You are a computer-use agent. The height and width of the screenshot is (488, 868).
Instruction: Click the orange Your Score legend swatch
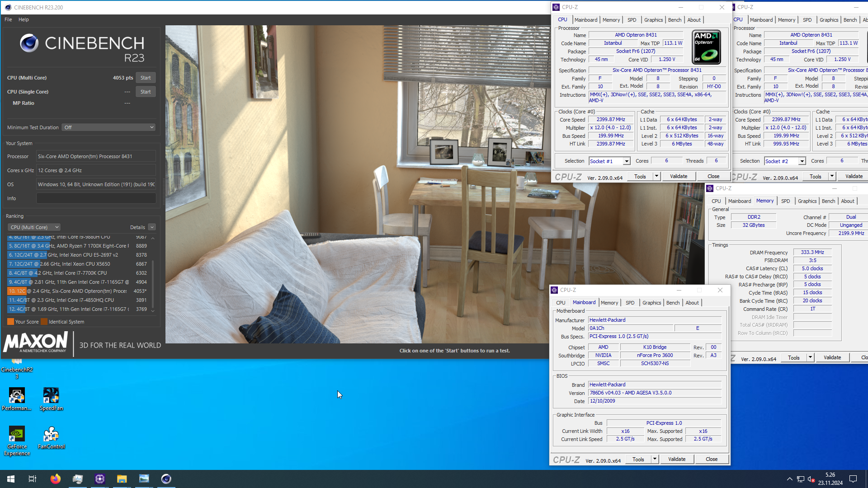10,322
